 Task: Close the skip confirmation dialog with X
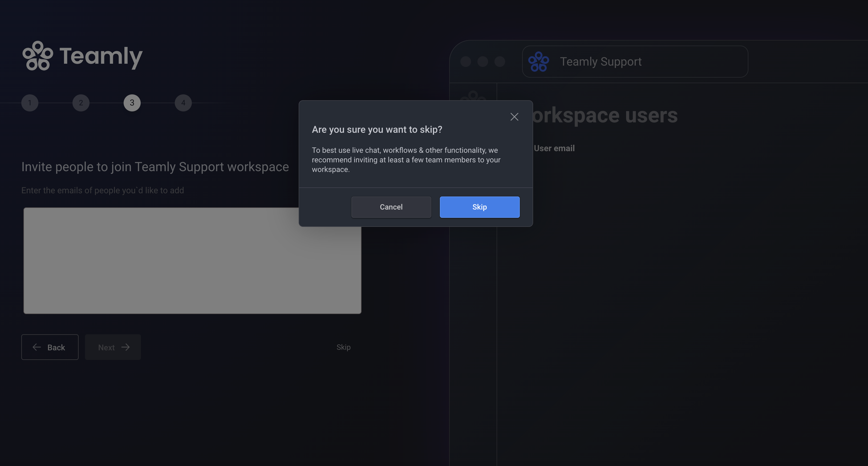pyautogui.click(x=514, y=117)
